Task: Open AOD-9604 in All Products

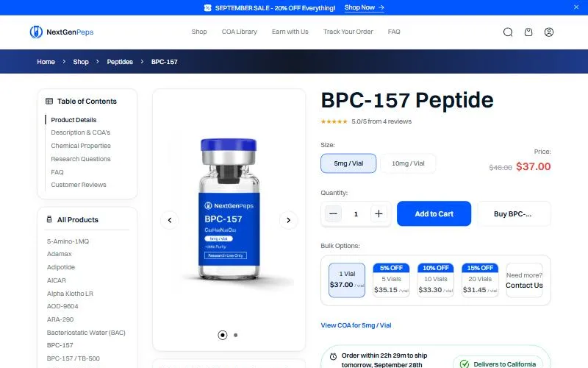Action: pos(62,306)
